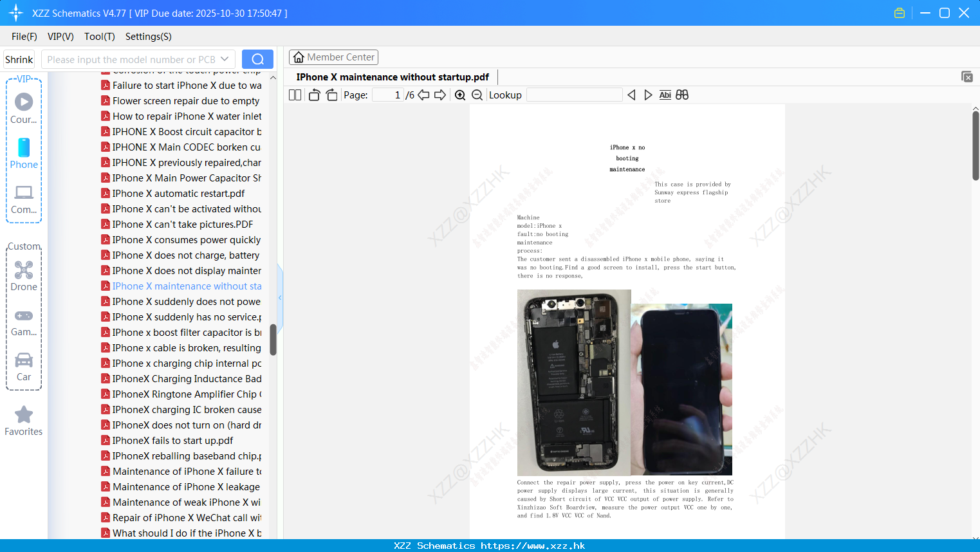Open the File(F) menu
The height and width of the screenshot is (552, 980).
[24, 37]
